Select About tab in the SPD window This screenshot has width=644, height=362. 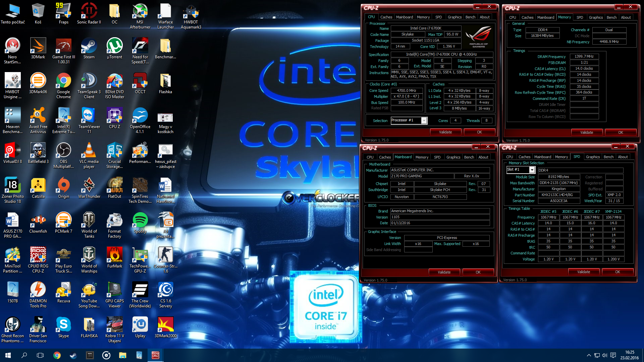click(623, 157)
